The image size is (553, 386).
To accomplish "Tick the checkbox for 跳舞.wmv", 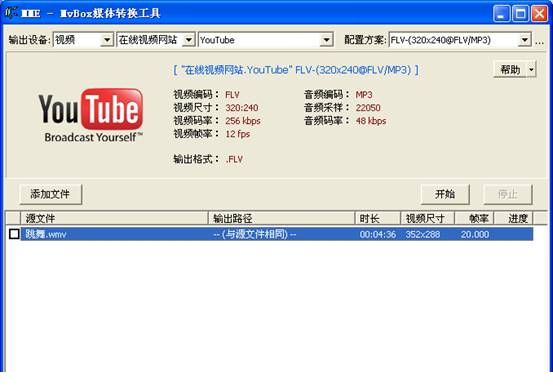I will click(x=14, y=234).
